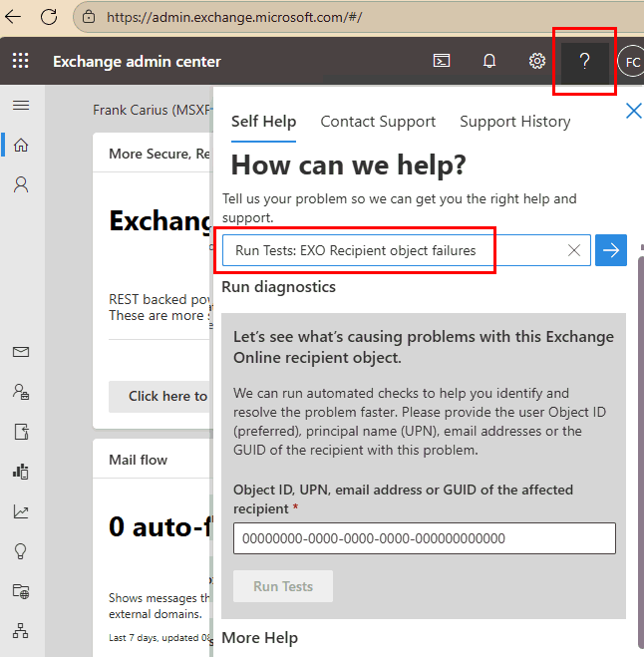644x657 pixels.
Task: Clear the help search box text
Action: pos(574,251)
